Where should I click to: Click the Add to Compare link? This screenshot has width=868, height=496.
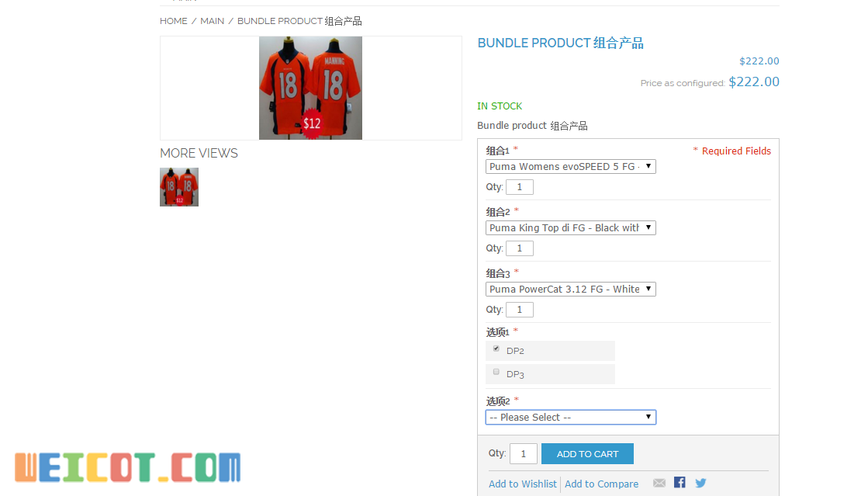[601, 484]
